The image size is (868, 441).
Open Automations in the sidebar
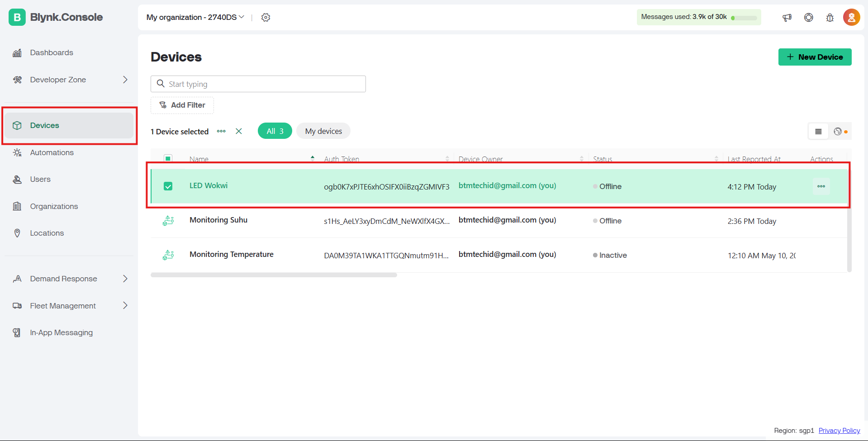point(52,152)
